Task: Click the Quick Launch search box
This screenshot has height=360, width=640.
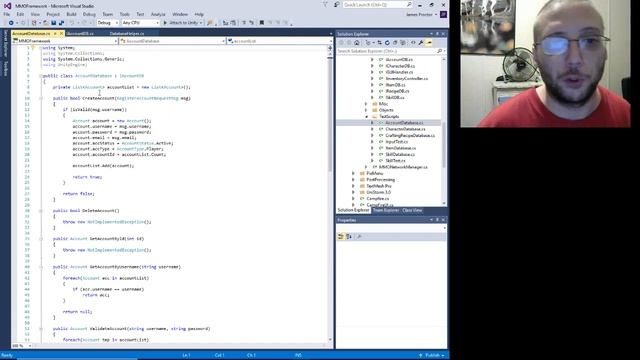Action: [x=378, y=4]
